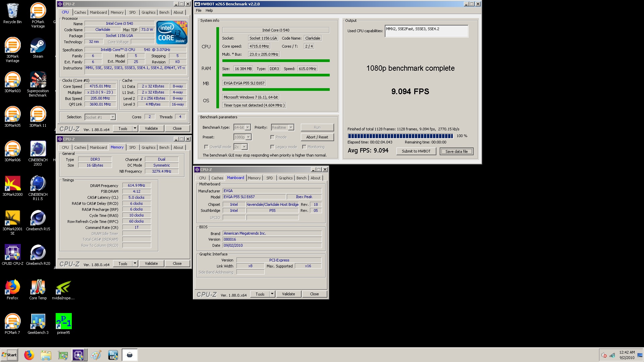This screenshot has width=644, height=362.
Task: Launch Cinebench R15 shortcut
Action: [x=38, y=221]
